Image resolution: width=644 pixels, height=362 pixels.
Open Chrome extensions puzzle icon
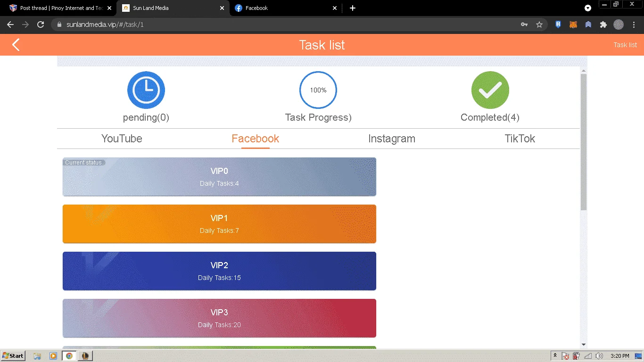pyautogui.click(x=603, y=25)
